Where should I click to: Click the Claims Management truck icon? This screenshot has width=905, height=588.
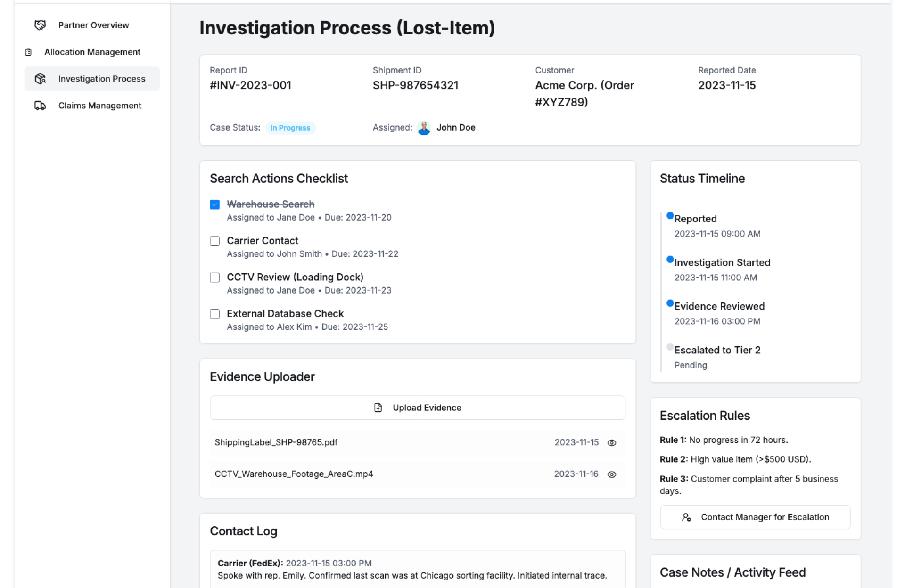tap(40, 106)
